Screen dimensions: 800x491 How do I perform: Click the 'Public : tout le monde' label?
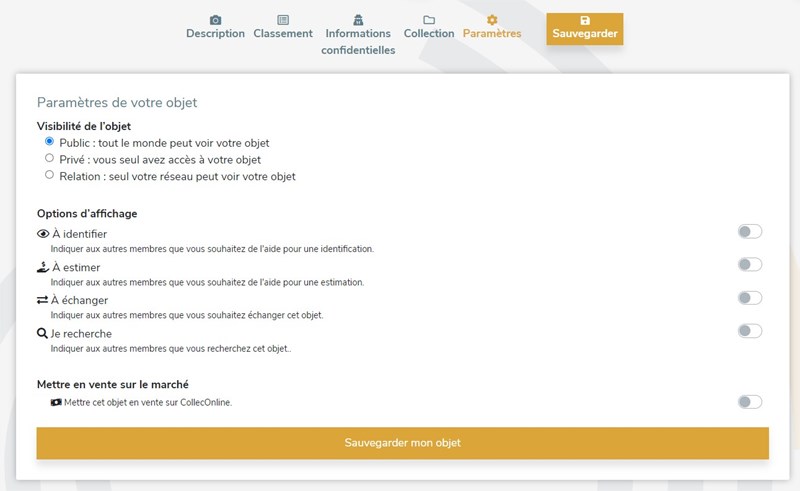(x=164, y=143)
